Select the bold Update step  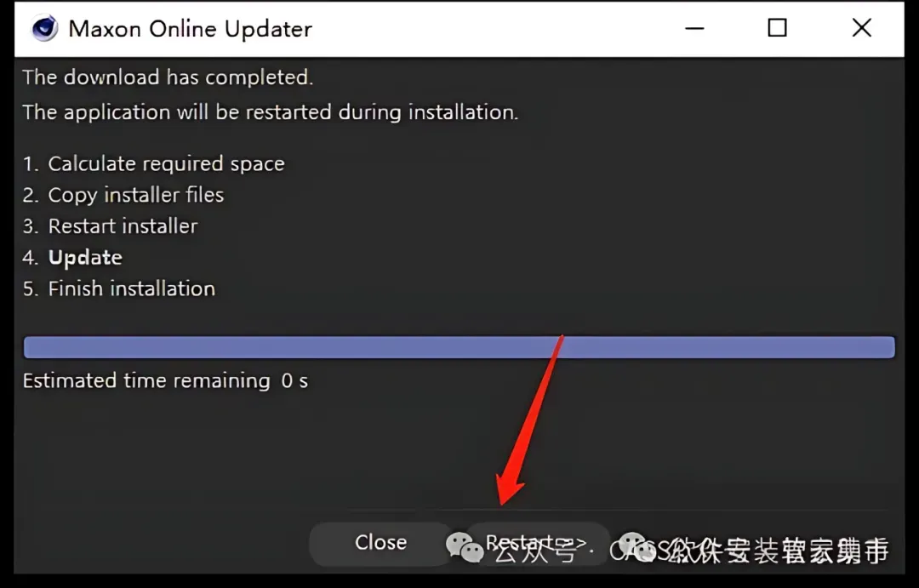pyautogui.click(x=72, y=257)
